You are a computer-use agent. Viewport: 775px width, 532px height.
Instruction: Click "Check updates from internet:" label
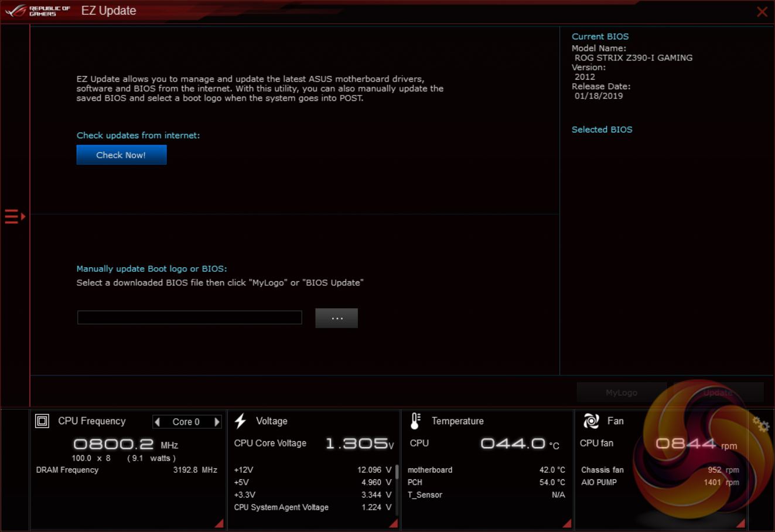coord(138,135)
